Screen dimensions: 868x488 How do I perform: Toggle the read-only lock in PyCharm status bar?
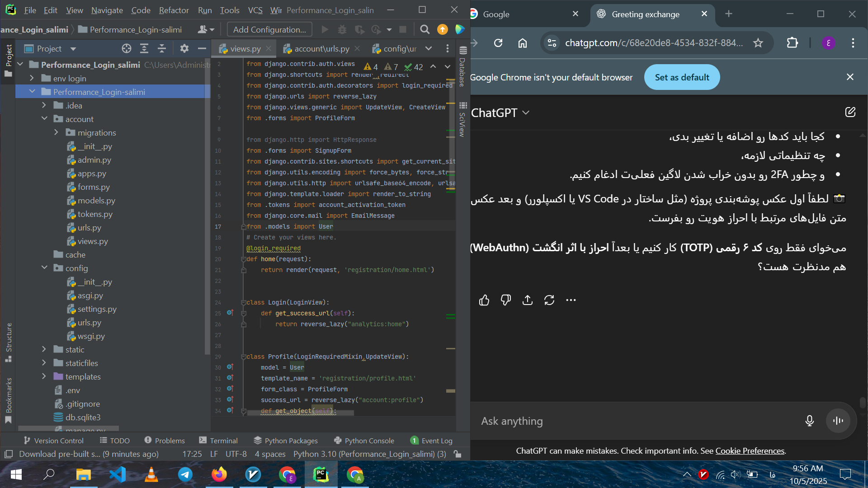(x=458, y=454)
